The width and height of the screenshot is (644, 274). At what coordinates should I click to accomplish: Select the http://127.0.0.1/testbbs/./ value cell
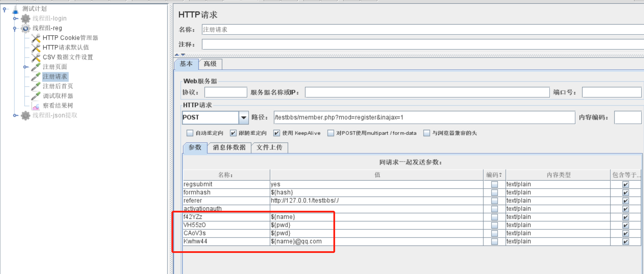coord(377,201)
